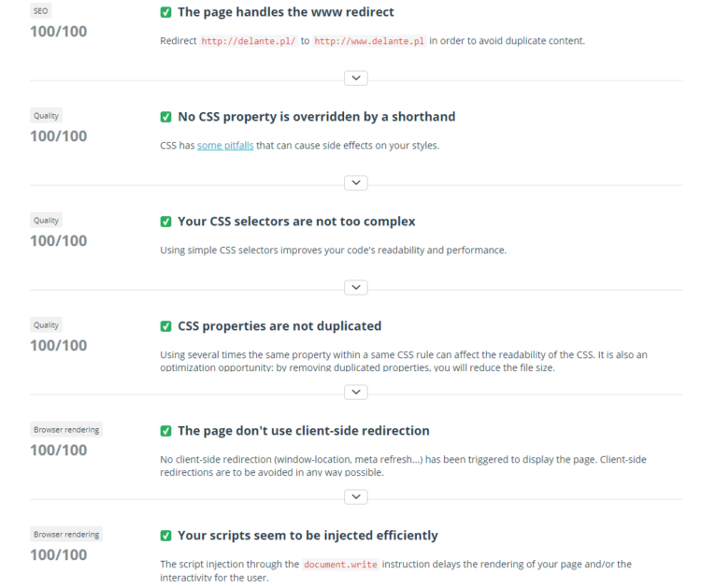Select the first Quality category tag

(46, 115)
